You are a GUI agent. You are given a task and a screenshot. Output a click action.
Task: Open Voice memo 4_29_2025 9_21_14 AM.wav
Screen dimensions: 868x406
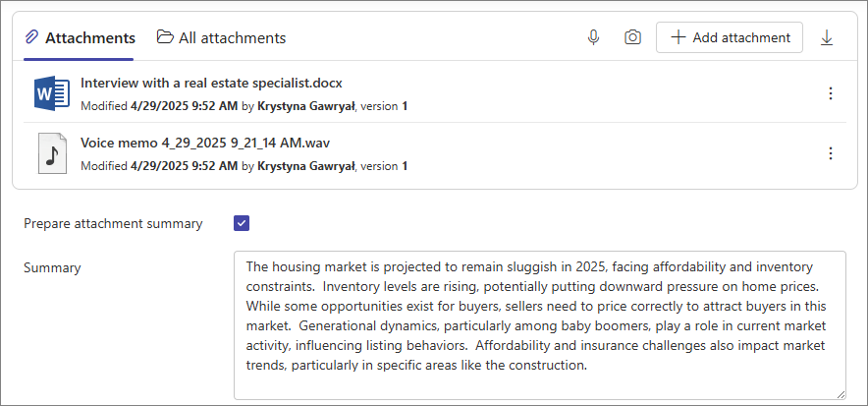205,144
